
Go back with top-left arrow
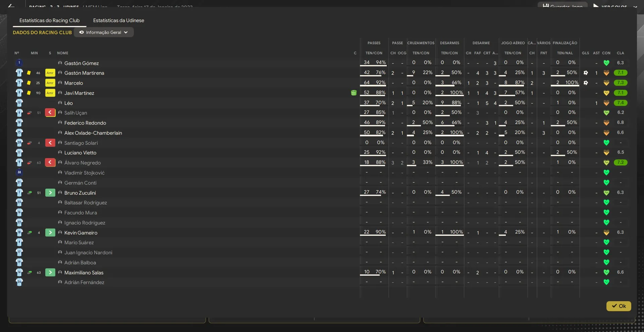coord(11,5)
